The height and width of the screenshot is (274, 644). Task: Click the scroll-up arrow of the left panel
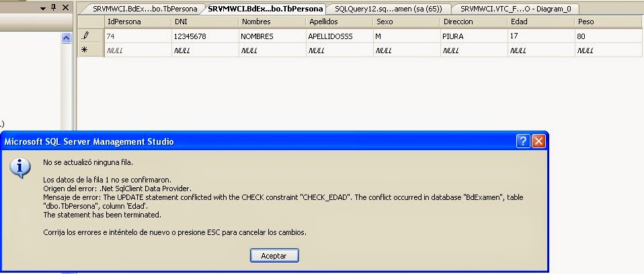point(66,38)
